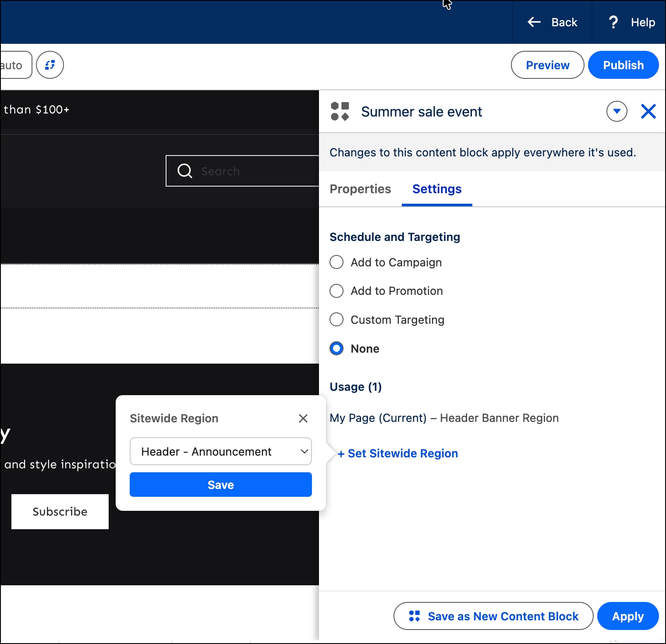The height and width of the screenshot is (644, 666).
Task: Click Save as New Content Block
Action: [x=493, y=616]
